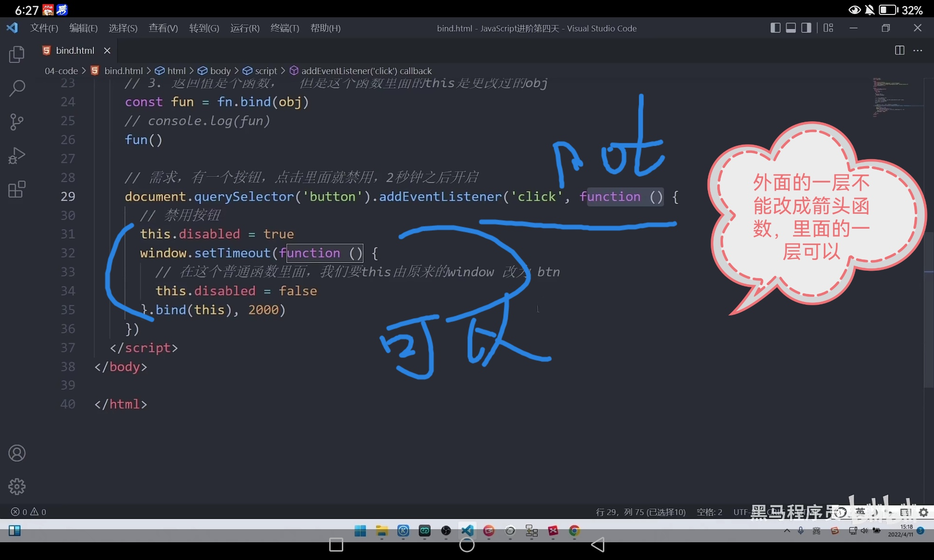Image resolution: width=934 pixels, height=560 pixels.
Task: Open the Accounts menu icon
Action: [17, 453]
